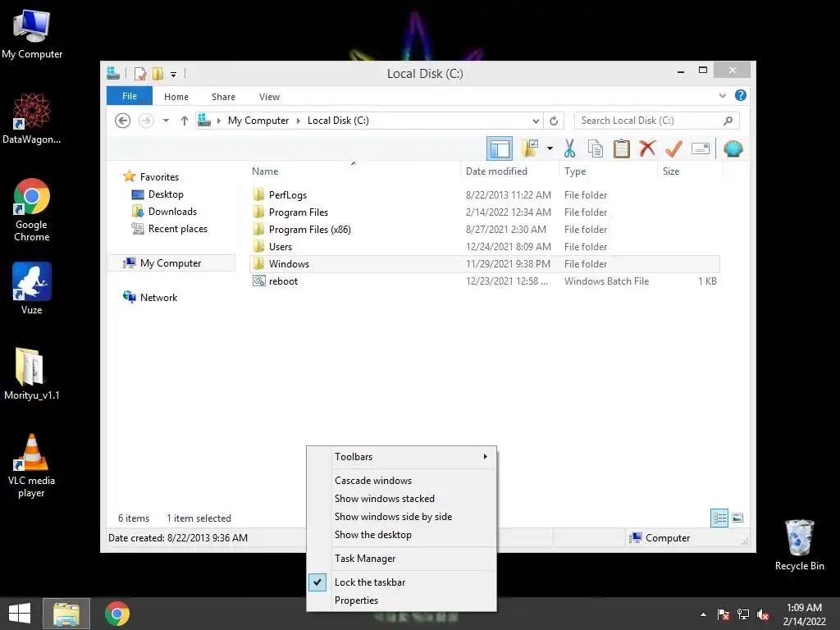Open Downloads under Favorites
The width and height of the screenshot is (840, 630).
coord(172,211)
